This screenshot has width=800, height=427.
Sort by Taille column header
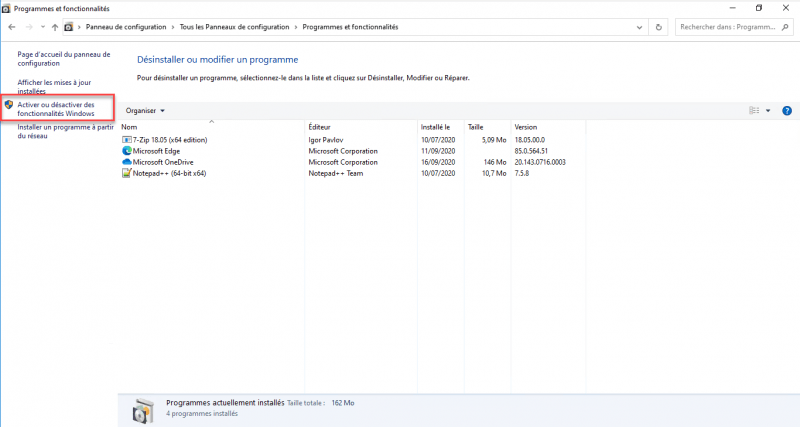click(x=487, y=127)
